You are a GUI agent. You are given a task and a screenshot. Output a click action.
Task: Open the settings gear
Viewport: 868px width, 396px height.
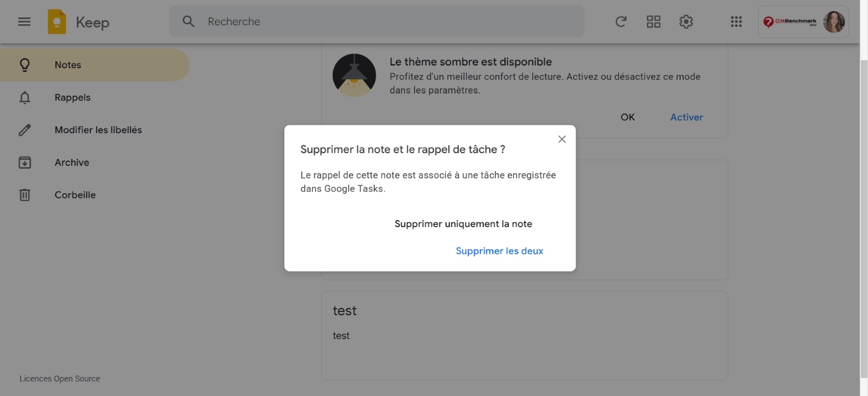coord(686,22)
